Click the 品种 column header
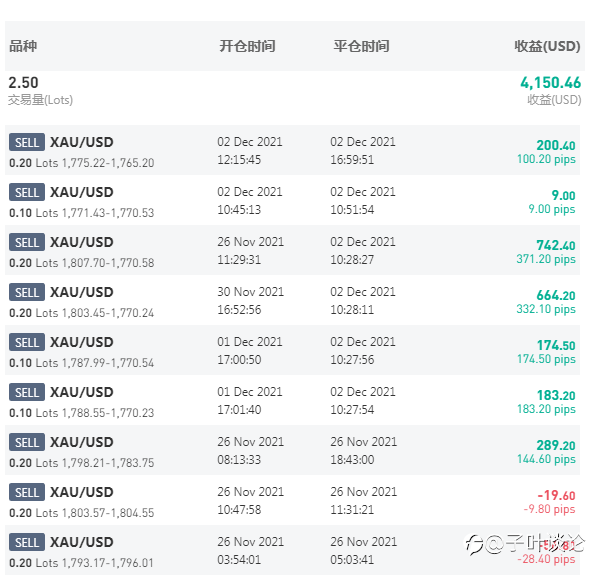This screenshot has width=592, height=581. click(23, 46)
